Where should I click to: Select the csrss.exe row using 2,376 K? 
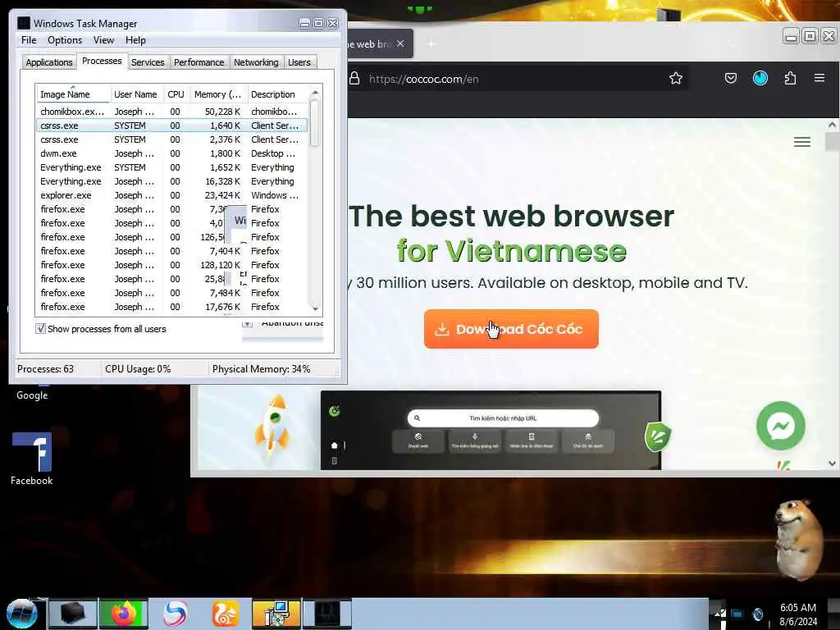click(171, 139)
